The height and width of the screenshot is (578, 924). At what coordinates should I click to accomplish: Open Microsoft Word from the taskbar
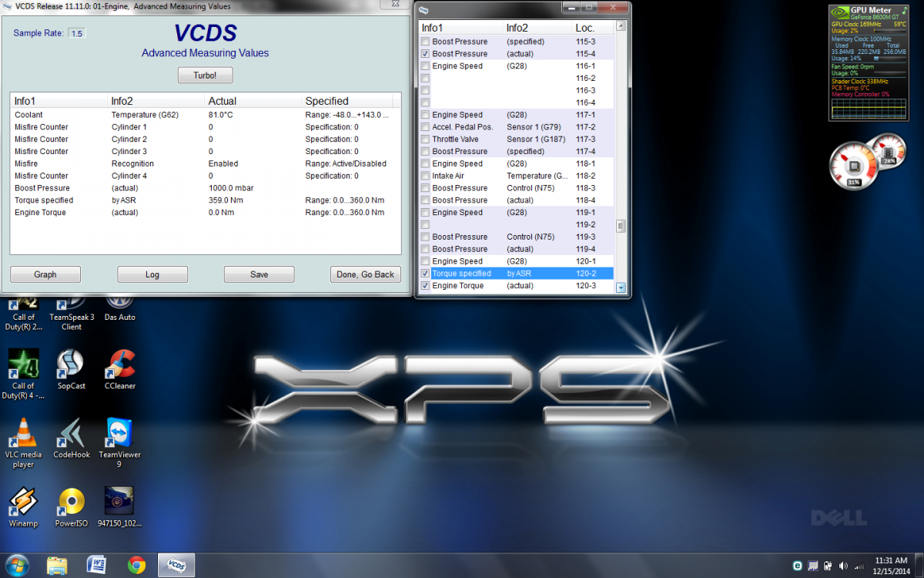click(97, 566)
